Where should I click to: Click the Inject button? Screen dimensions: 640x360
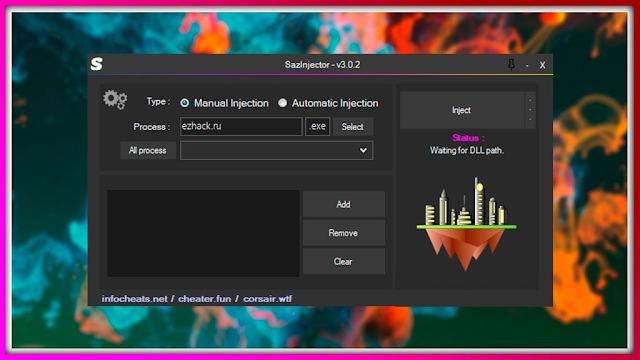(x=462, y=110)
